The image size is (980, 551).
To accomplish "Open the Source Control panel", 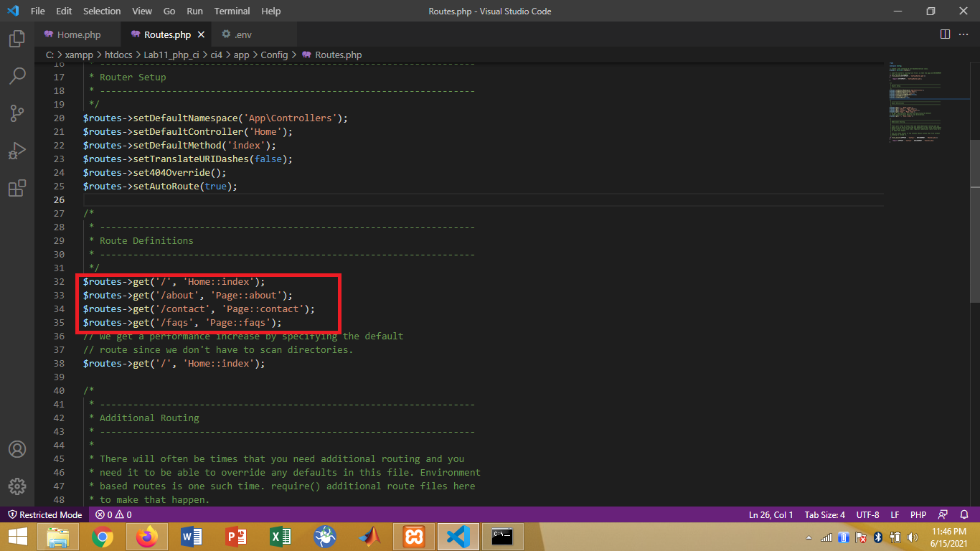I will point(16,113).
